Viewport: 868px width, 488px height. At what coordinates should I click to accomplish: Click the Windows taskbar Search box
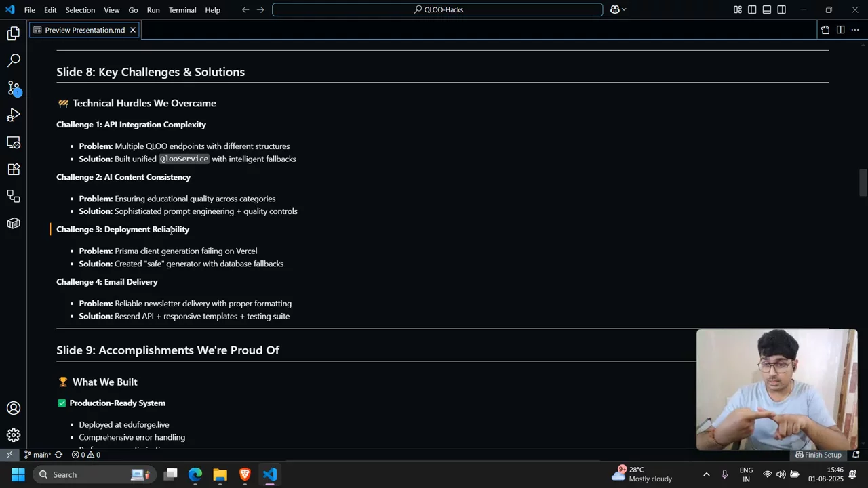tap(95, 474)
